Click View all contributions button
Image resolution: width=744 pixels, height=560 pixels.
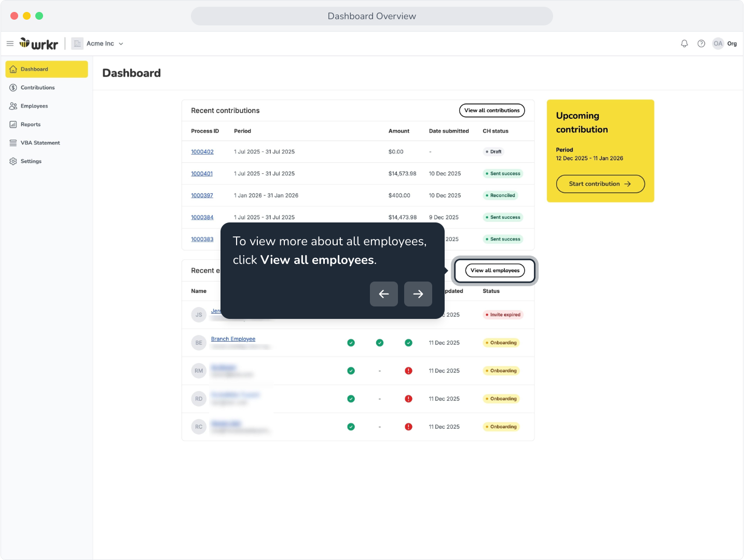tap(492, 110)
